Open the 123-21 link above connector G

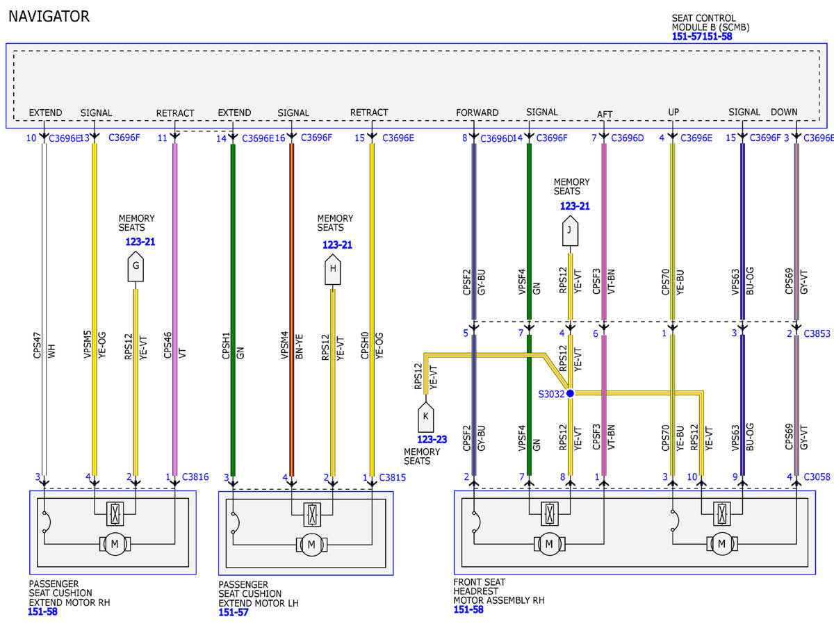(142, 242)
